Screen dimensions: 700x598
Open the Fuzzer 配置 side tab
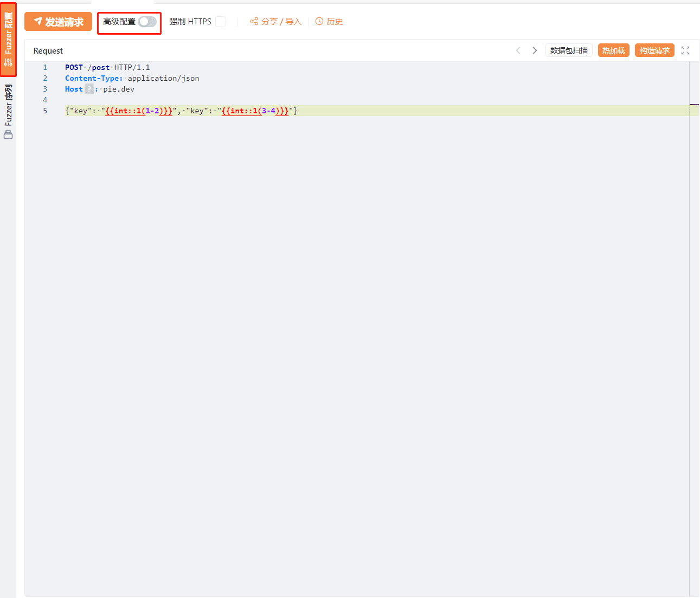8,33
